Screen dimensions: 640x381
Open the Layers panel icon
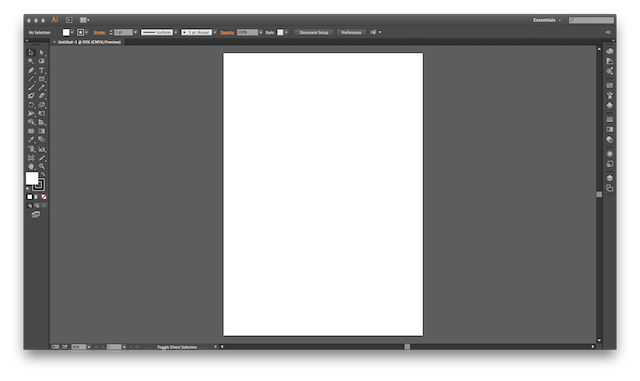click(610, 178)
